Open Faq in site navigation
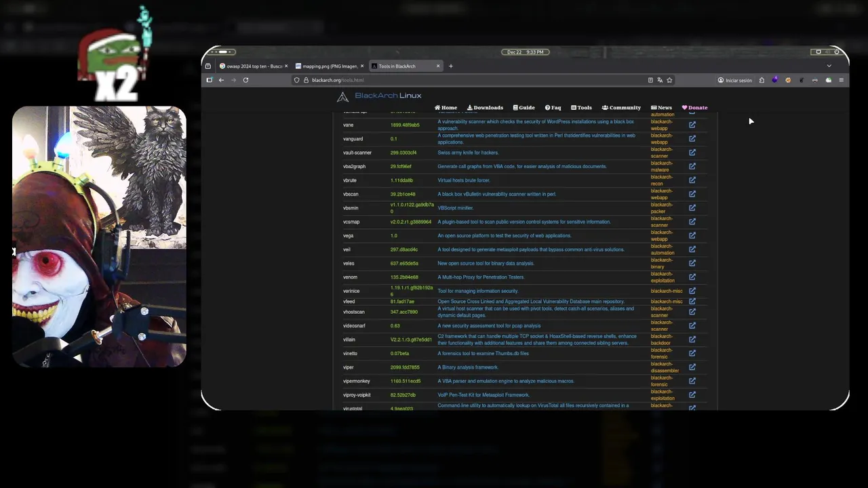This screenshot has width=868, height=488. [x=553, y=108]
